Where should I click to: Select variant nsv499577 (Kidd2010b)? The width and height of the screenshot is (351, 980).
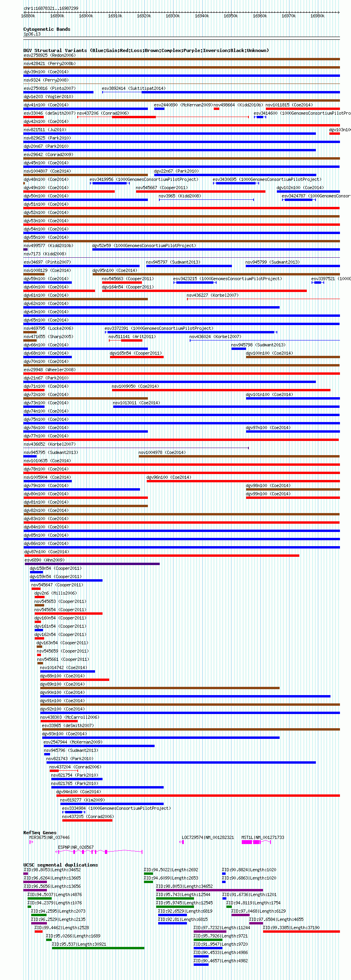(49, 245)
